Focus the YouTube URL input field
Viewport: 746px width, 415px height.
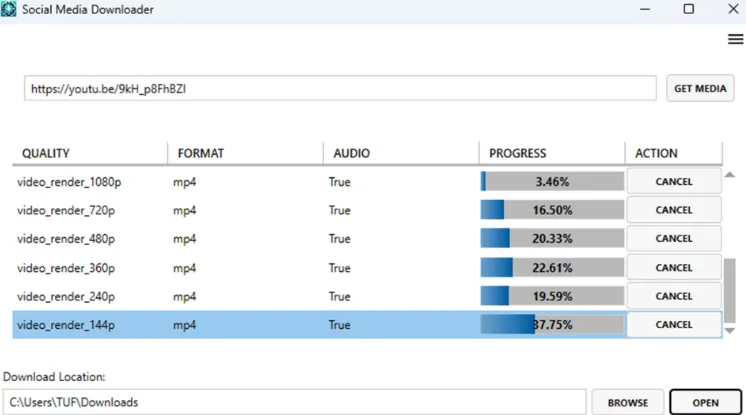pyautogui.click(x=340, y=89)
